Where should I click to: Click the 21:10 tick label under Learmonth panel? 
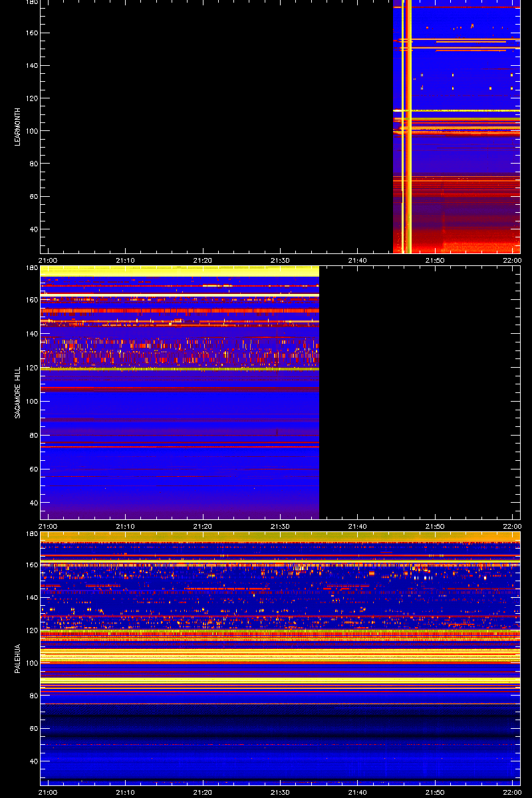(x=126, y=261)
